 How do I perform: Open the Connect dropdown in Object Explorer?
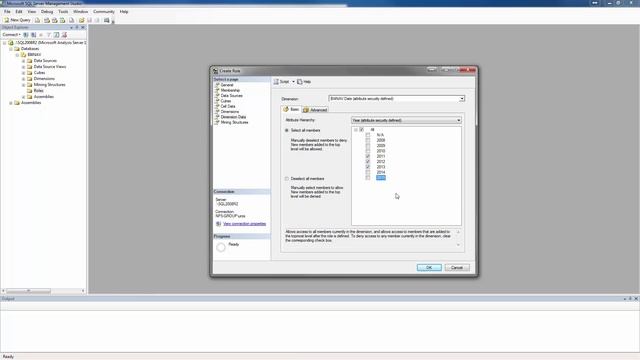click(x=11, y=35)
